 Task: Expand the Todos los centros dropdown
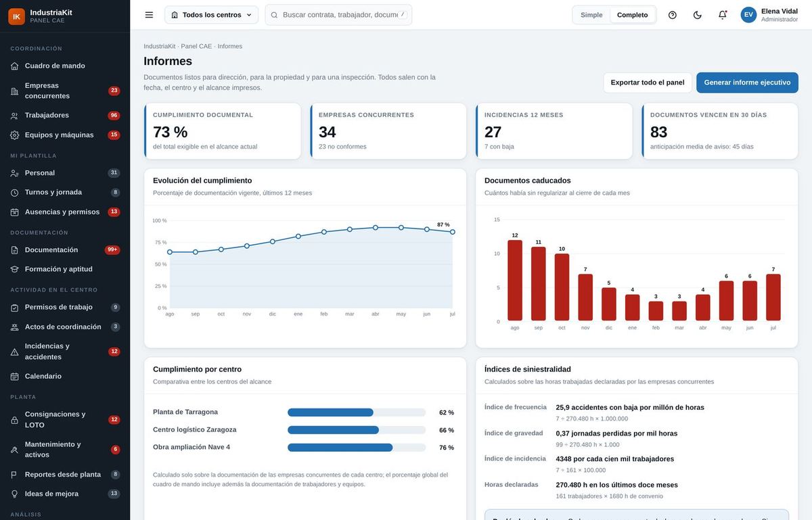tap(211, 15)
